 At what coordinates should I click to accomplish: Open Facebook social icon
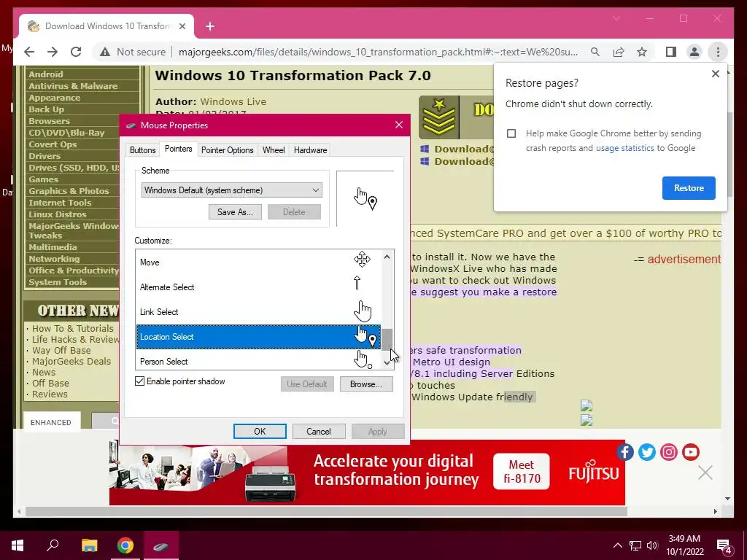[625, 451]
